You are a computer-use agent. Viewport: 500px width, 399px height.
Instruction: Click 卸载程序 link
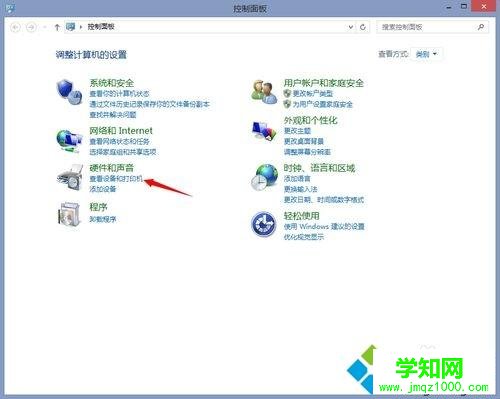tap(103, 219)
